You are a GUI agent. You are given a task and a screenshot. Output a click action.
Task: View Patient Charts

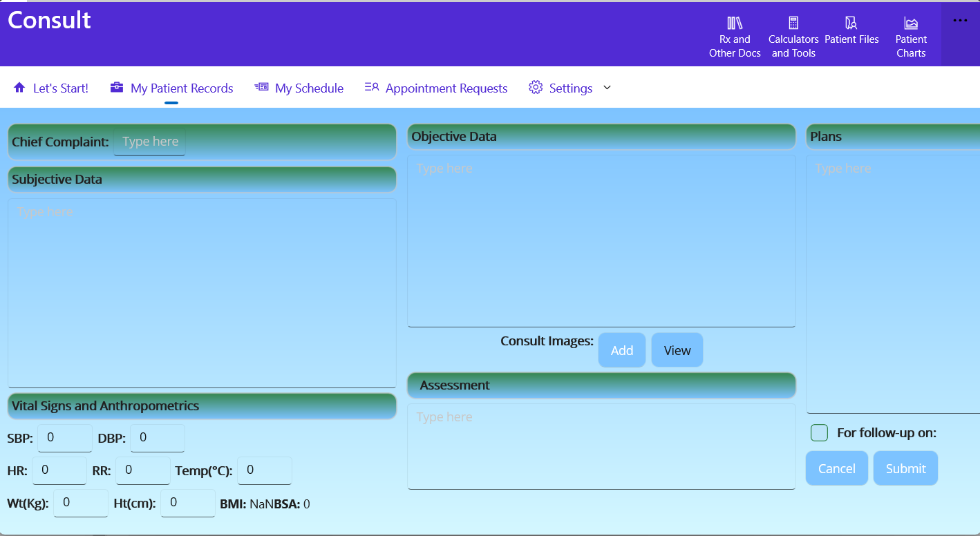click(x=910, y=35)
